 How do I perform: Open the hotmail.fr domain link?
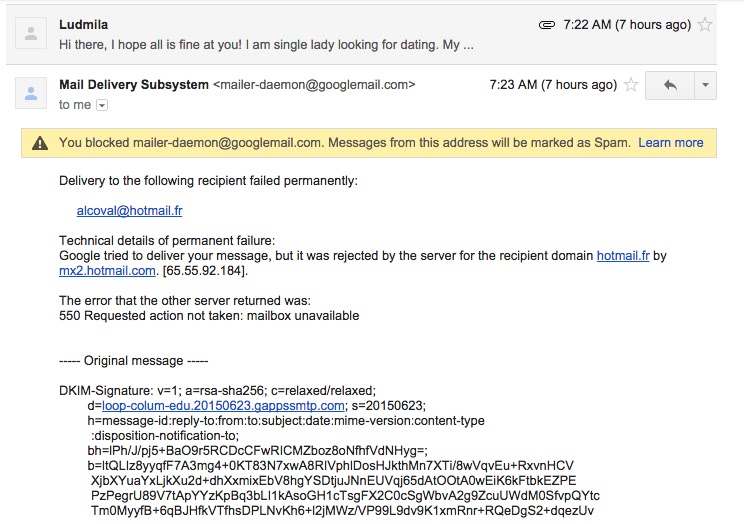(x=623, y=256)
